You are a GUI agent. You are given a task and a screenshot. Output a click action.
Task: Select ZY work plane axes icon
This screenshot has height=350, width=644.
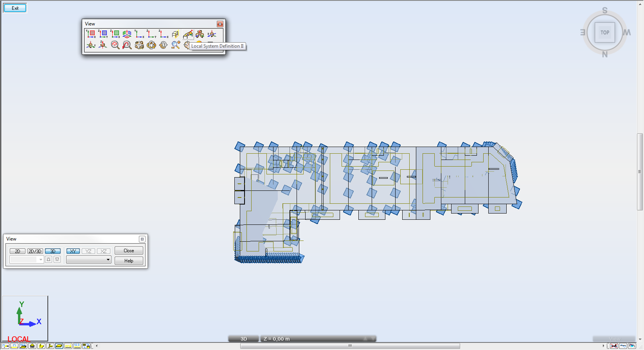151,34
